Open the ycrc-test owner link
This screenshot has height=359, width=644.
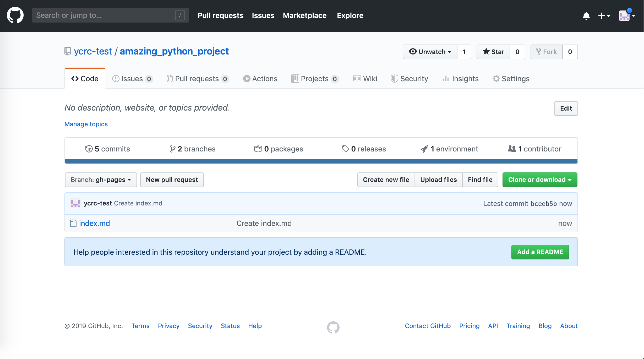pos(93,51)
